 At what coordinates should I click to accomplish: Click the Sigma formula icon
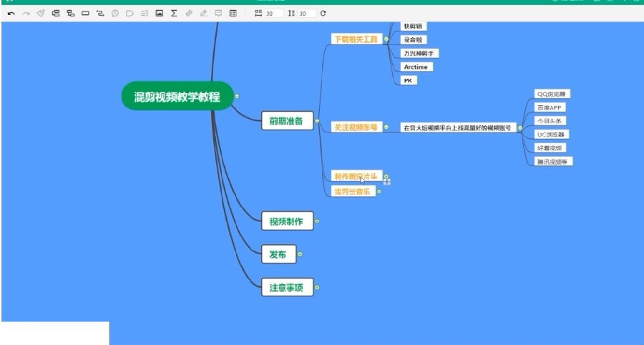(174, 13)
